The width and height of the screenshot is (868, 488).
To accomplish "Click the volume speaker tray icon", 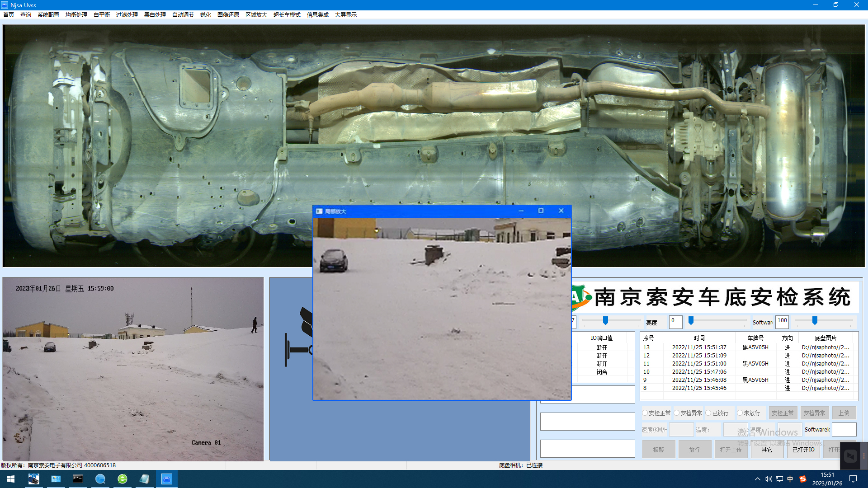I will click(768, 479).
